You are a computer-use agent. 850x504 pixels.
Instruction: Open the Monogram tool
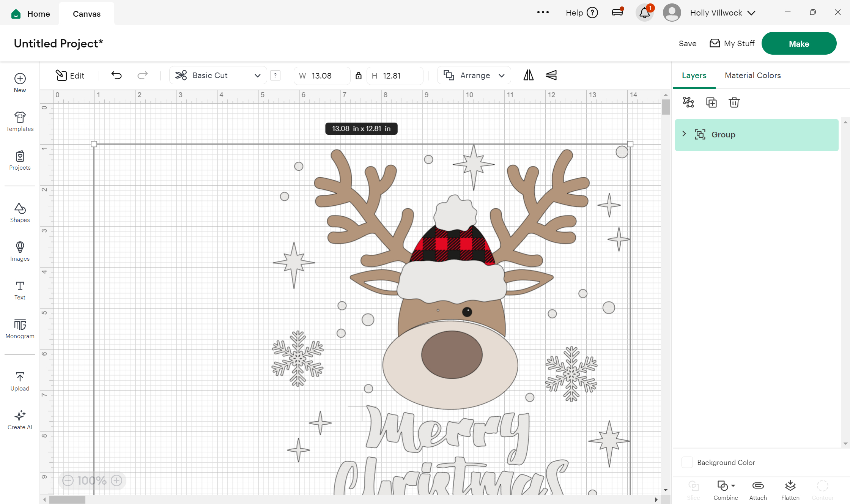(x=20, y=329)
